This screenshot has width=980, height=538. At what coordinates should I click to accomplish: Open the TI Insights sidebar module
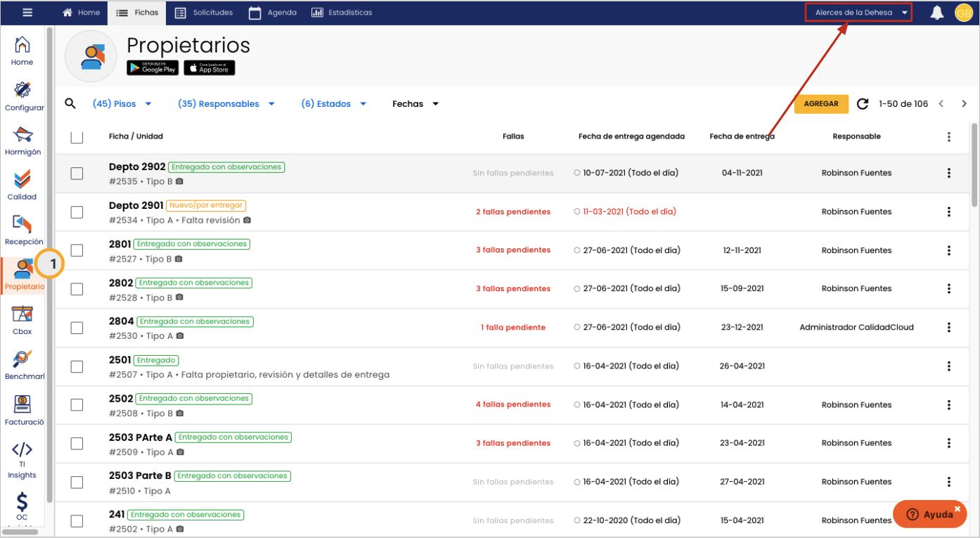(22, 460)
